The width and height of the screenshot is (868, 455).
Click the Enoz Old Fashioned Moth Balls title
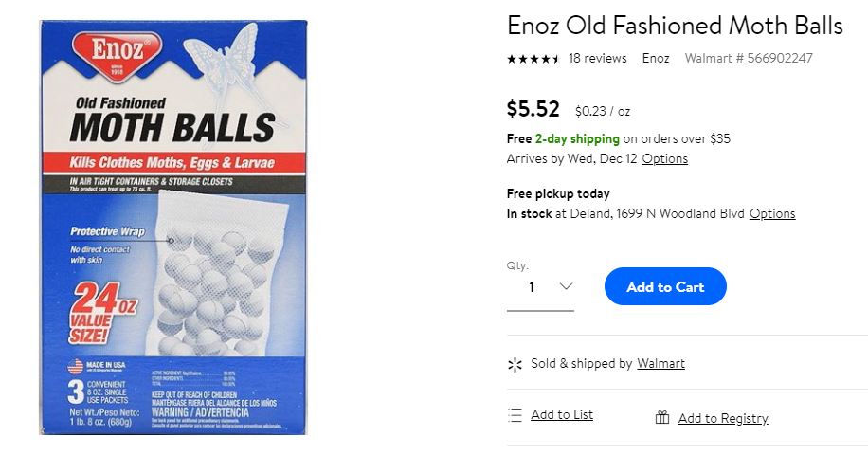675,26
